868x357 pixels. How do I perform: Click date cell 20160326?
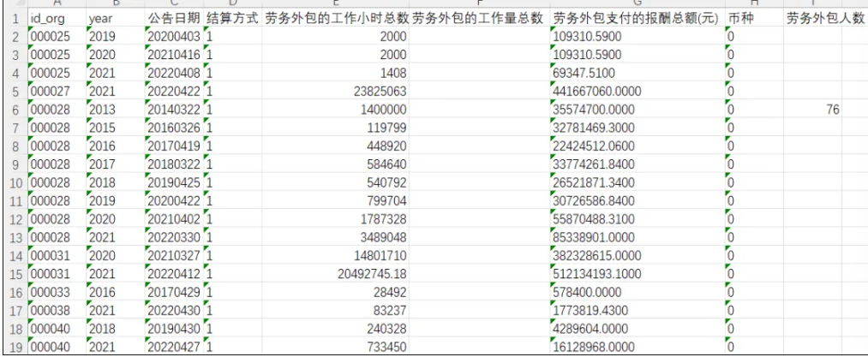pos(174,128)
